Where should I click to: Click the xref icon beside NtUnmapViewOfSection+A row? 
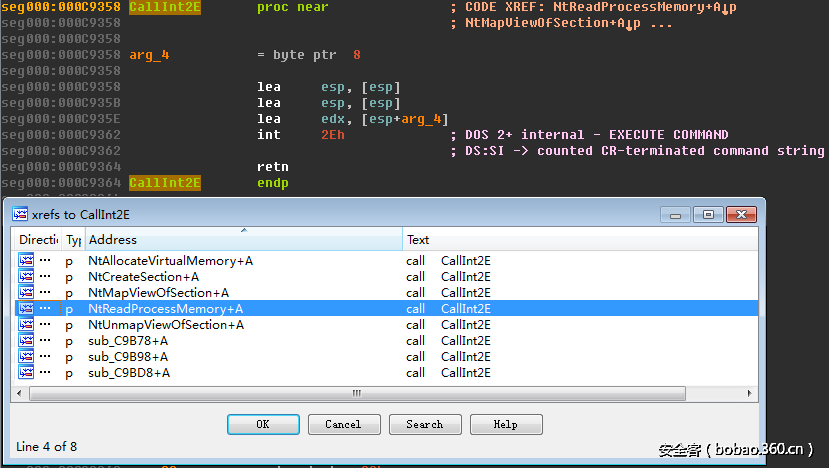26,325
